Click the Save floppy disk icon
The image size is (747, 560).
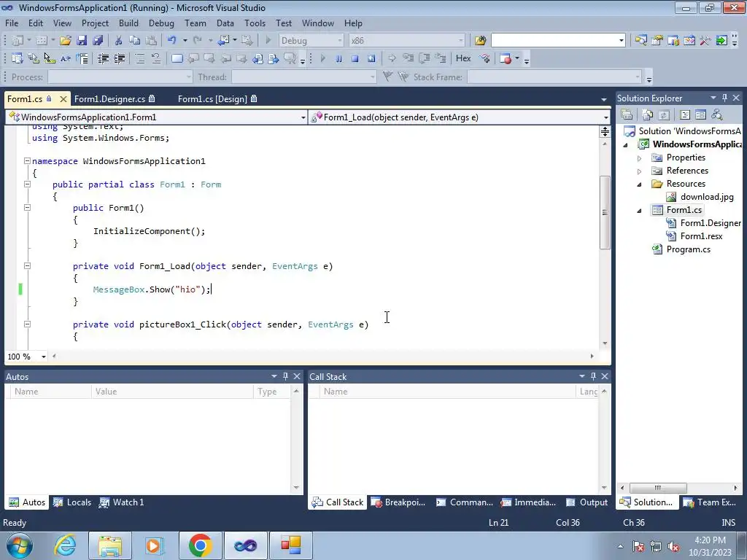click(82, 41)
